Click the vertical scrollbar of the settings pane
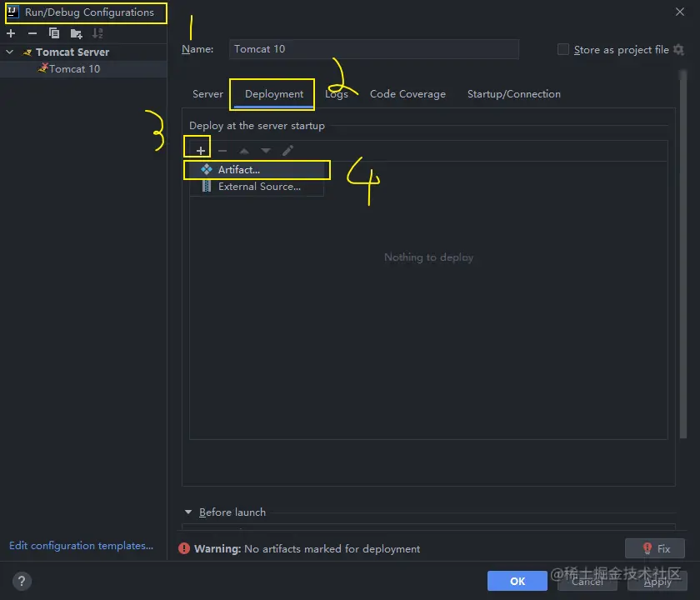Screen dimensions: 700x600 coord(682,253)
